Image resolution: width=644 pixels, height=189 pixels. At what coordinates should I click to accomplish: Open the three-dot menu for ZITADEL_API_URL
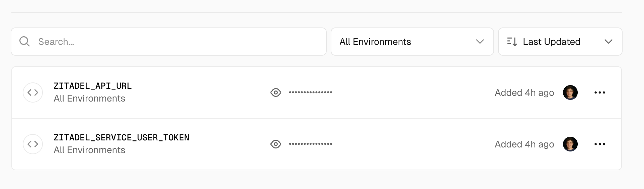coord(600,92)
